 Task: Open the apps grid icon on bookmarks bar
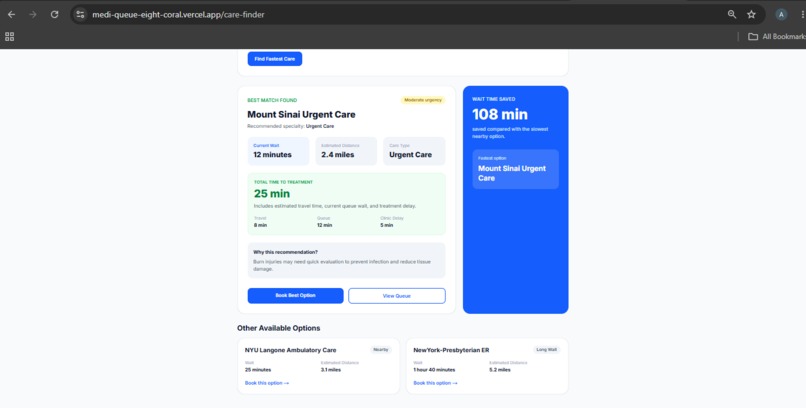[9, 36]
